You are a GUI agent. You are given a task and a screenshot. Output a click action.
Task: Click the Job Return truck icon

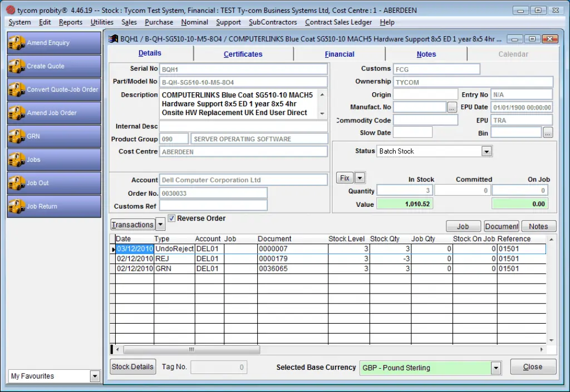[17, 206]
